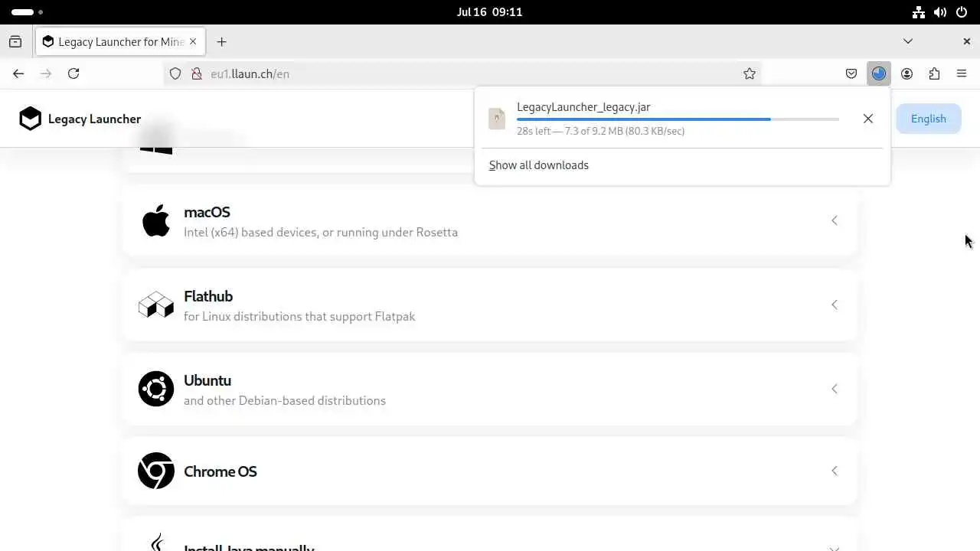Image resolution: width=980 pixels, height=551 pixels.
Task: Open the Extensions puzzle icon
Action: point(934,73)
